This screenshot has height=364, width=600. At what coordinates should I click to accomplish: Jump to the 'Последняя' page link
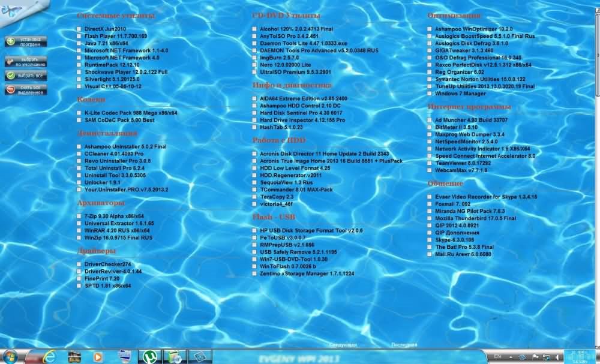click(404, 345)
